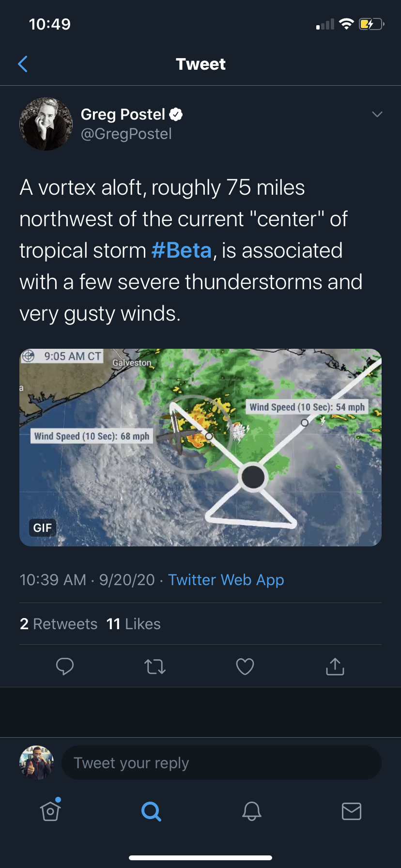View the 2 Retweets list
Image resolution: width=401 pixels, height=868 pixels.
(x=59, y=624)
